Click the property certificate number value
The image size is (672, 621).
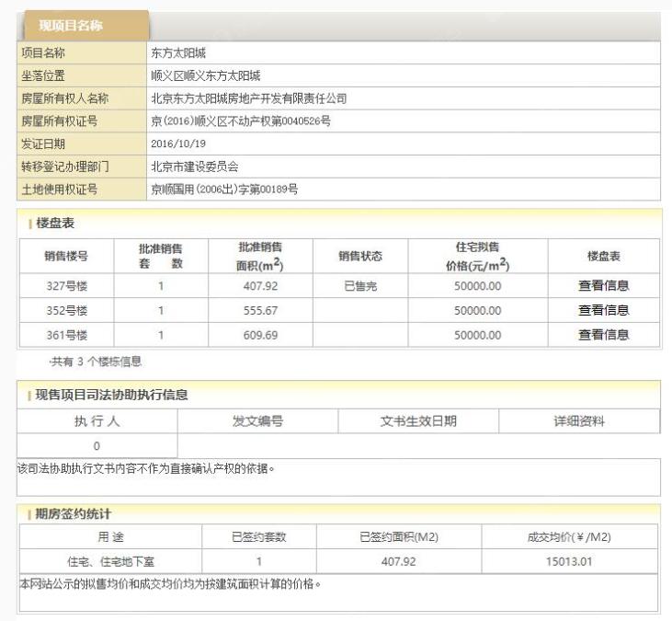pos(241,121)
